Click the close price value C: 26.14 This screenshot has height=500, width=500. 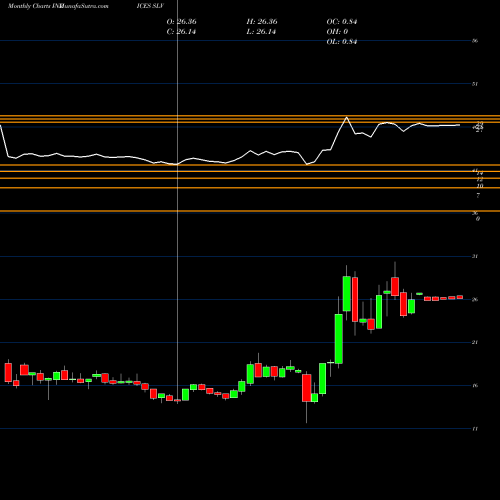[x=181, y=32]
